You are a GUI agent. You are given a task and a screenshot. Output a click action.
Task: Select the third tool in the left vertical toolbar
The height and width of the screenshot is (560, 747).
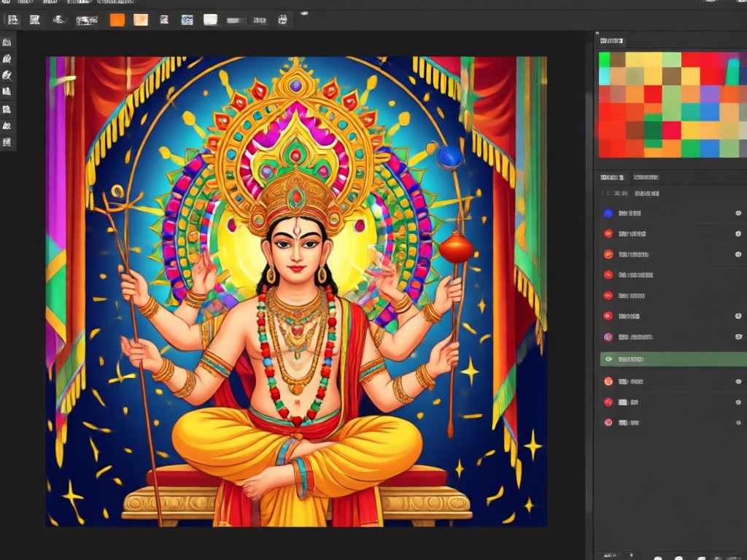click(7, 75)
